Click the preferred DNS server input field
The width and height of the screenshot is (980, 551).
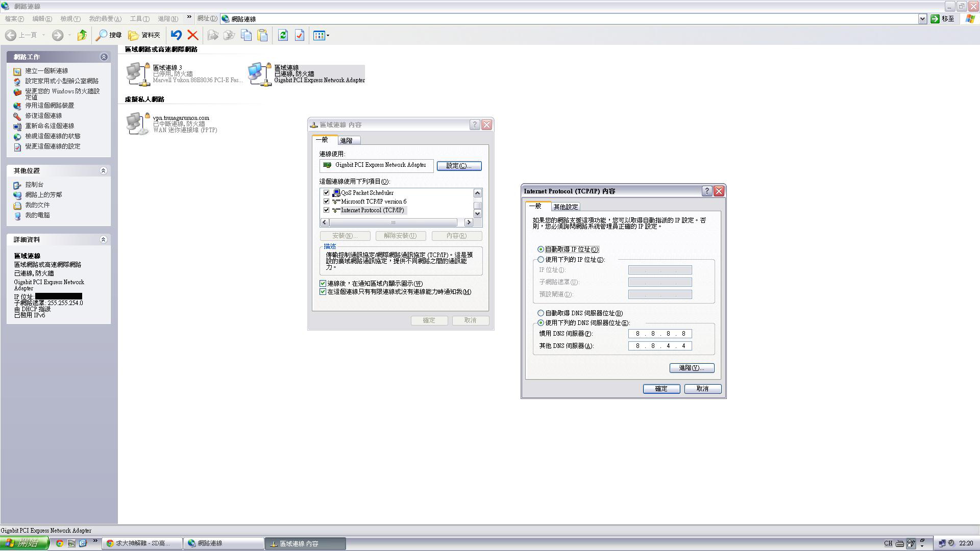click(660, 334)
